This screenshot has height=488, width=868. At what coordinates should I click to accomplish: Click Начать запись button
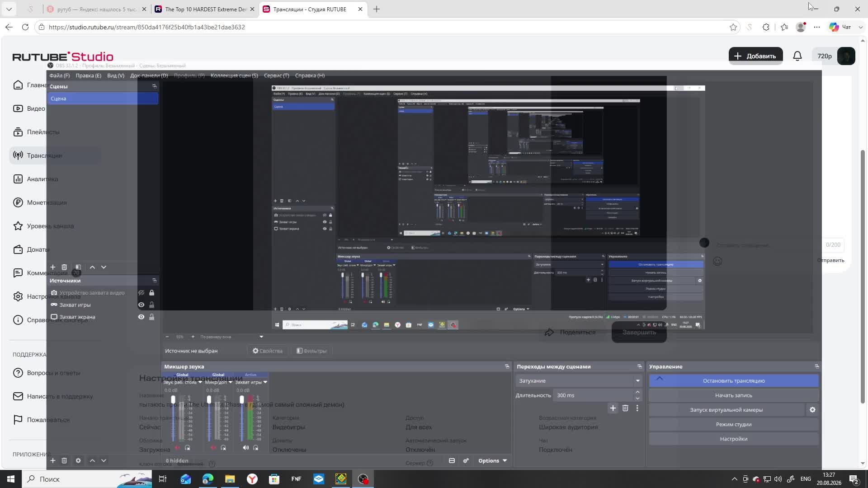coord(734,395)
